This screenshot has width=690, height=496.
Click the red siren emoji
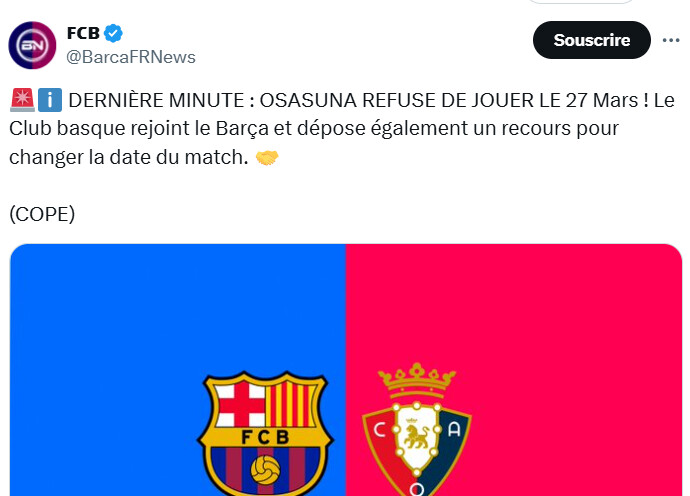(21, 102)
